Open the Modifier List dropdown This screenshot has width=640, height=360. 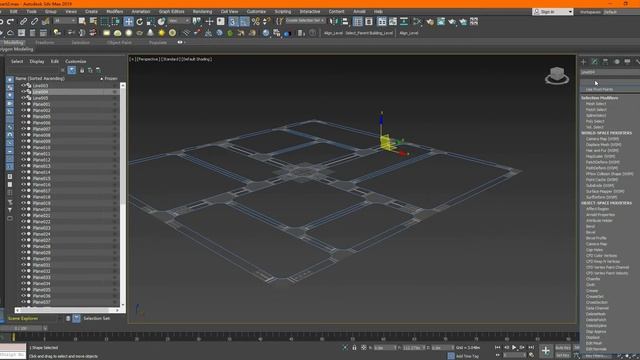[610, 82]
